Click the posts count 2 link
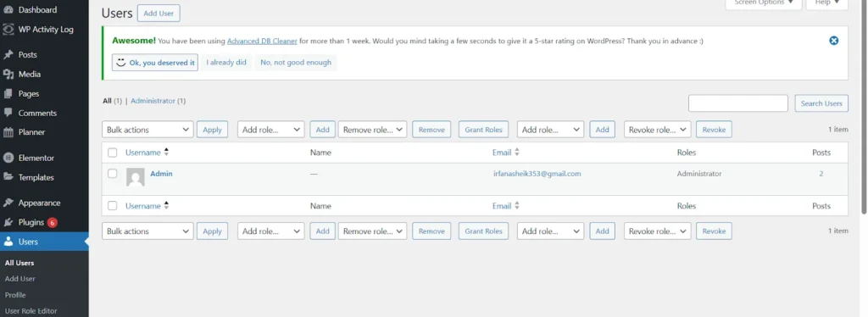Viewport: 868px width, 317px height. (821, 174)
